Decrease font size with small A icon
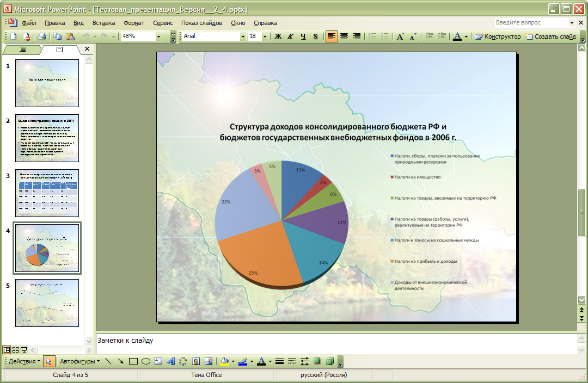The height and width of the screenshot is (383, 588). tap(413, 36)
